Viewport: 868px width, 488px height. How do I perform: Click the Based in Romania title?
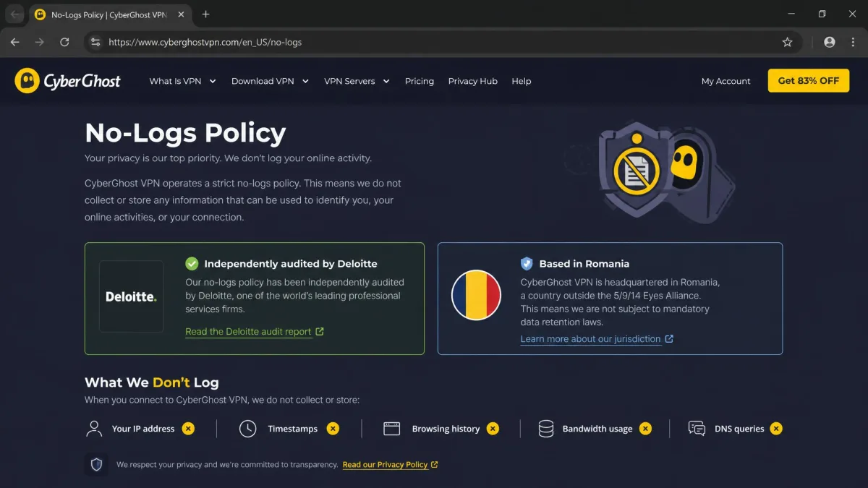point(584,264)
